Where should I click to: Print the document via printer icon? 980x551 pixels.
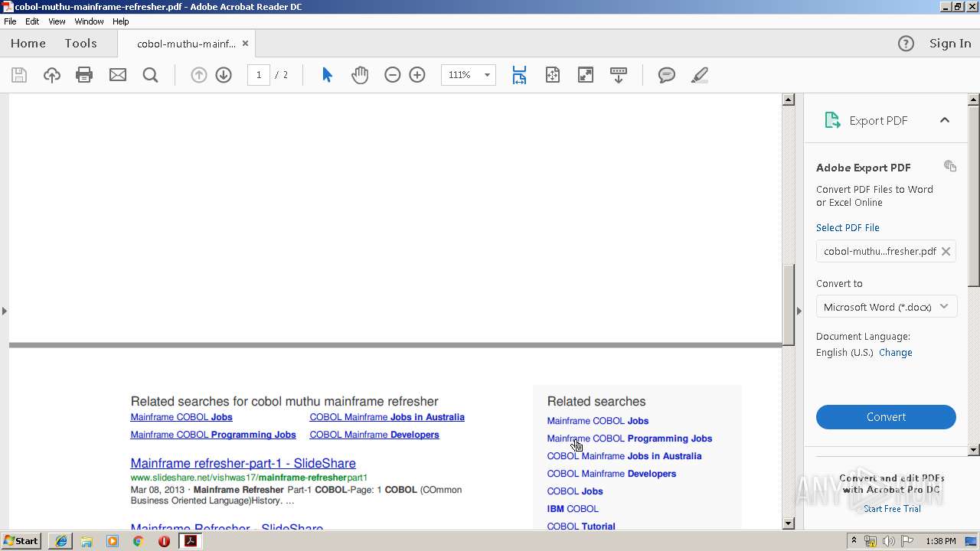(84, 75)
